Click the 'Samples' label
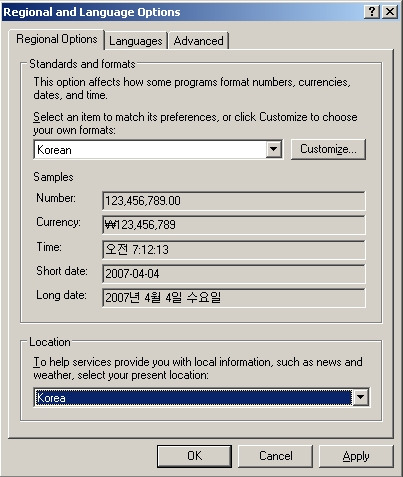Screen dimensions: 403x477 (x=53, y=177)
